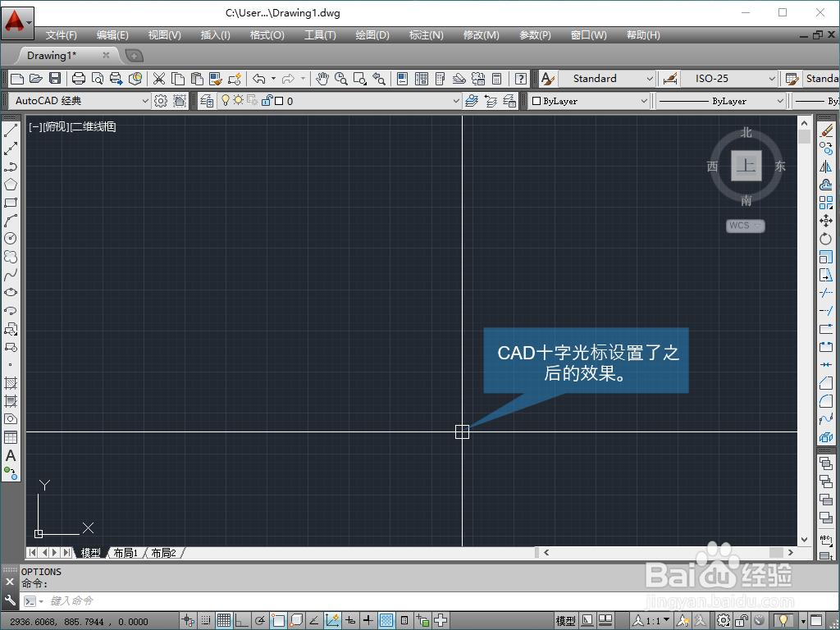
Task: Activate Zoom Realtime tool
Action: point(340,79)
